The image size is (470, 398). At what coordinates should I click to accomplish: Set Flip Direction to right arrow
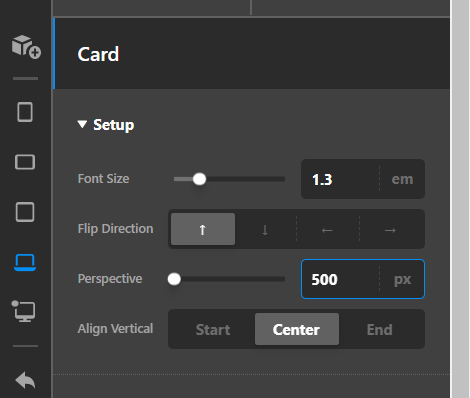click(x=390, y=229)
